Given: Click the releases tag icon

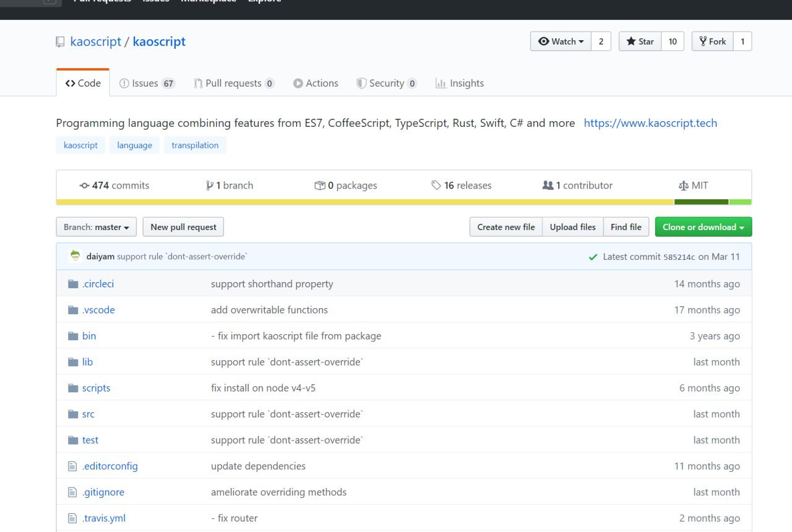Looking at the screenshot, I should pos(436,186).
